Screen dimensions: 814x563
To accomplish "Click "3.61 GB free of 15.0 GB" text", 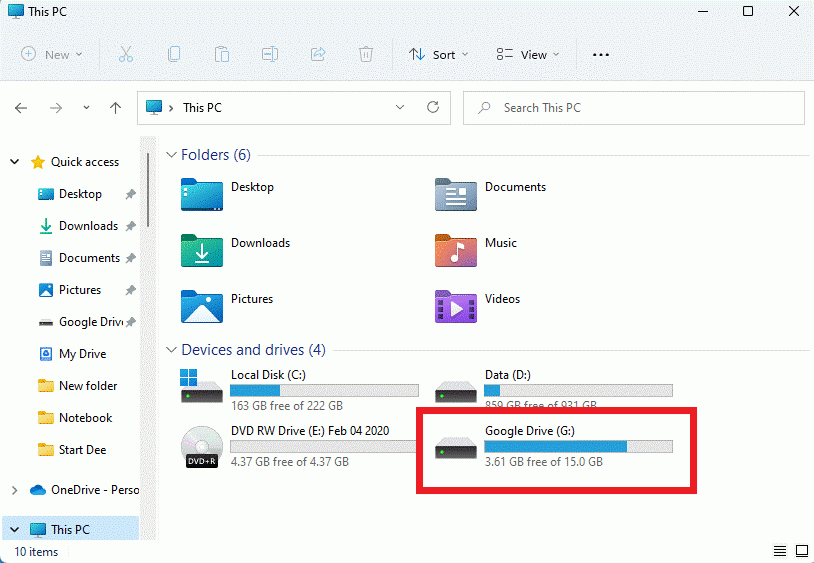I will click(544, 462).
